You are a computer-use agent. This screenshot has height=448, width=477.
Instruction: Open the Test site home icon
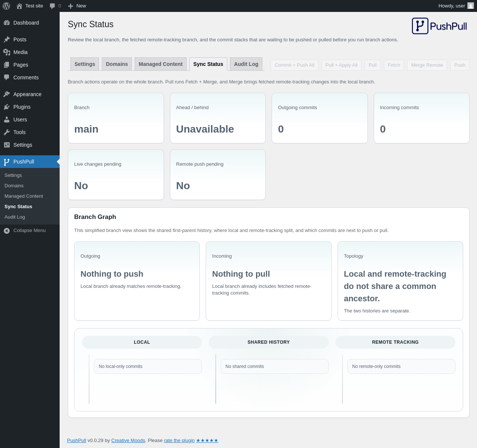[19, 6]
